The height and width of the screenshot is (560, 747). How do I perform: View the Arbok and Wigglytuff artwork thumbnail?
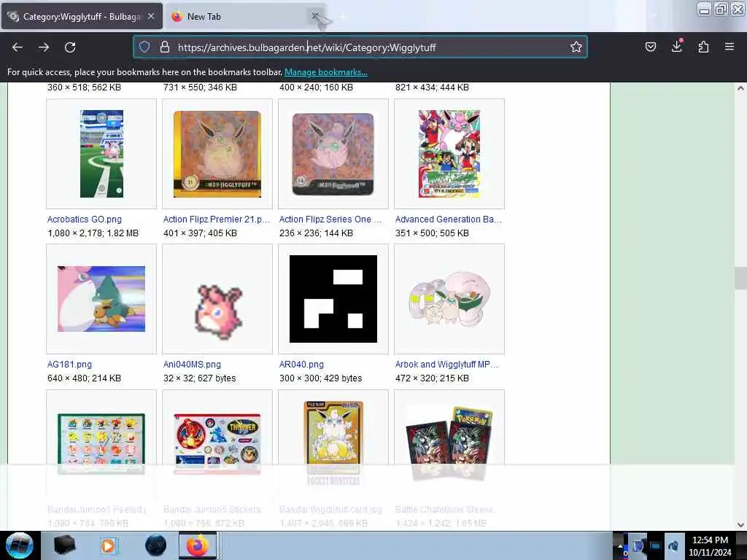[x=449, y=299]
